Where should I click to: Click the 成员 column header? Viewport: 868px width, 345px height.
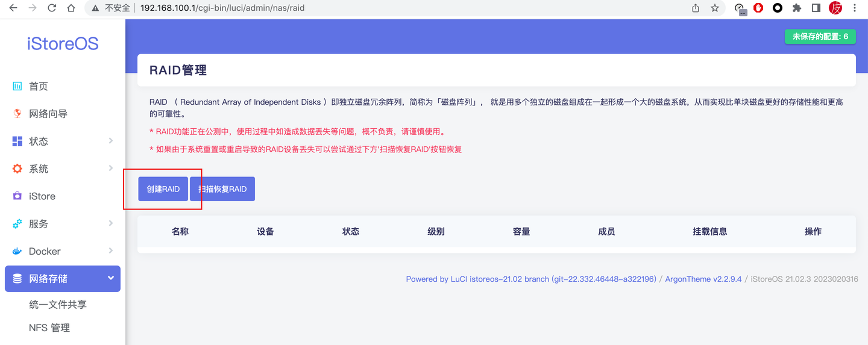pos(606,231)
